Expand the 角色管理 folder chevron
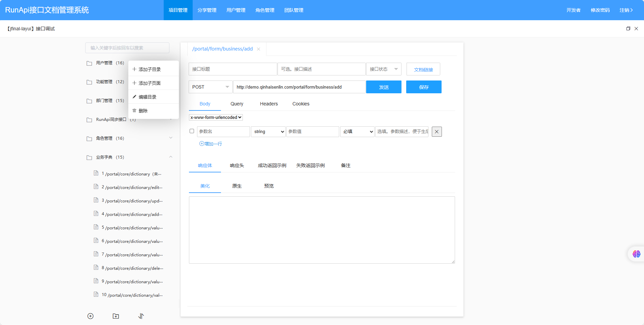 pos(171,138)
